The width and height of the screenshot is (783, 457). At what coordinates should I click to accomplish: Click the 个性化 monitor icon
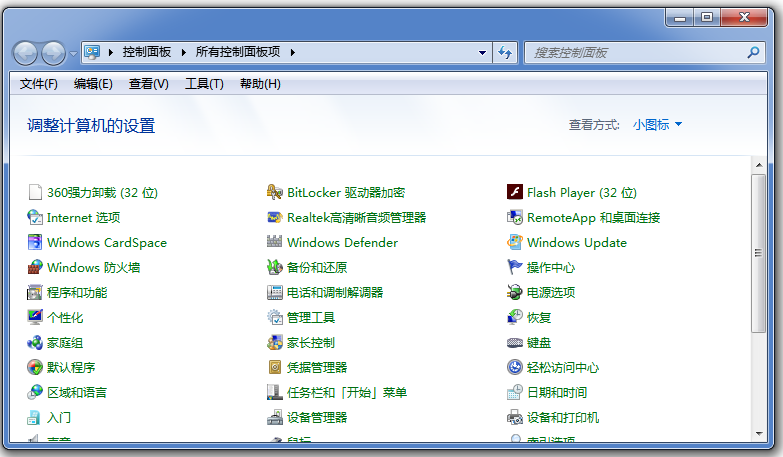(35, 317)
